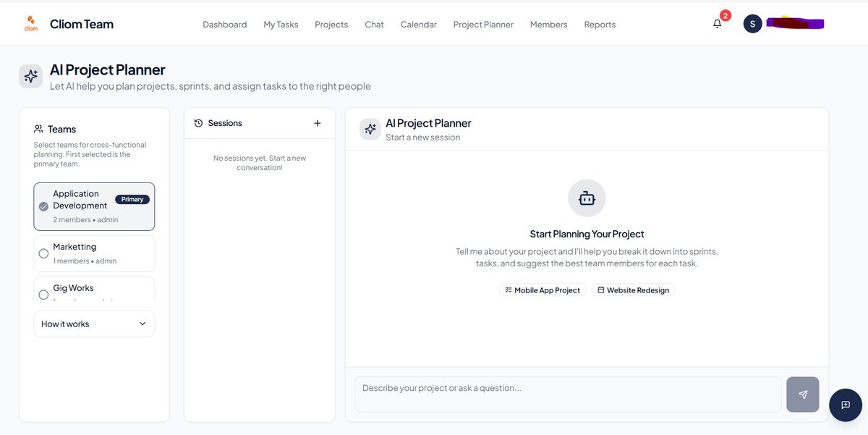The image size is (868, 435).
Task: Expand the How it works section
Action: [x=94, y=324]
